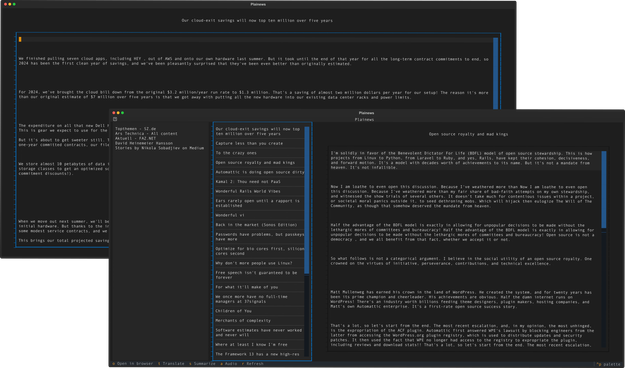Open article 'Children of You'
Screen dimensions: 625x368
[x=259, y=311]
